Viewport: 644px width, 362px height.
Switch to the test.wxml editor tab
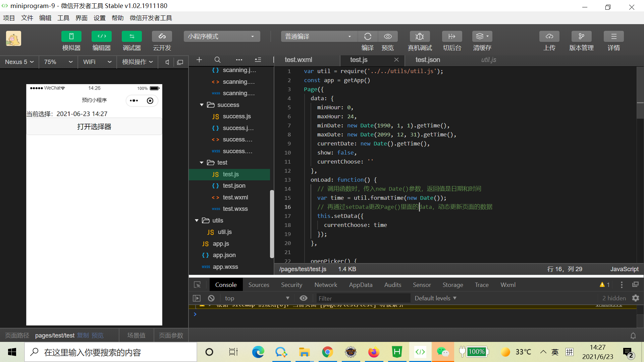[298, 60]
